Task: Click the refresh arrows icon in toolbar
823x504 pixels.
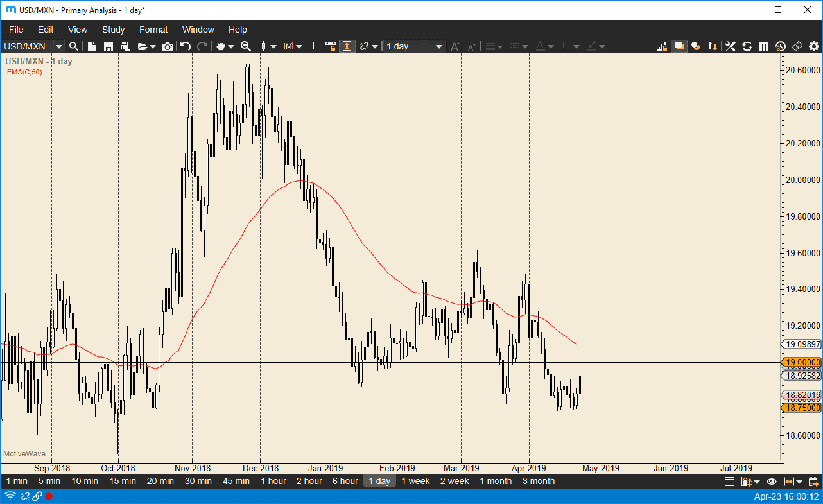Action: [x=747, y=46]
